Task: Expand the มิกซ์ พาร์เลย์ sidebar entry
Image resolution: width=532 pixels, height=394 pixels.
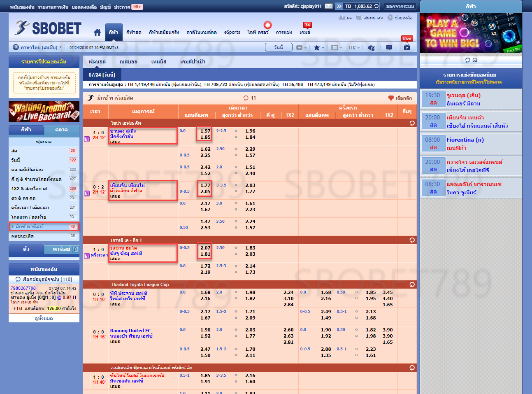Action: (x=44, y=226)
